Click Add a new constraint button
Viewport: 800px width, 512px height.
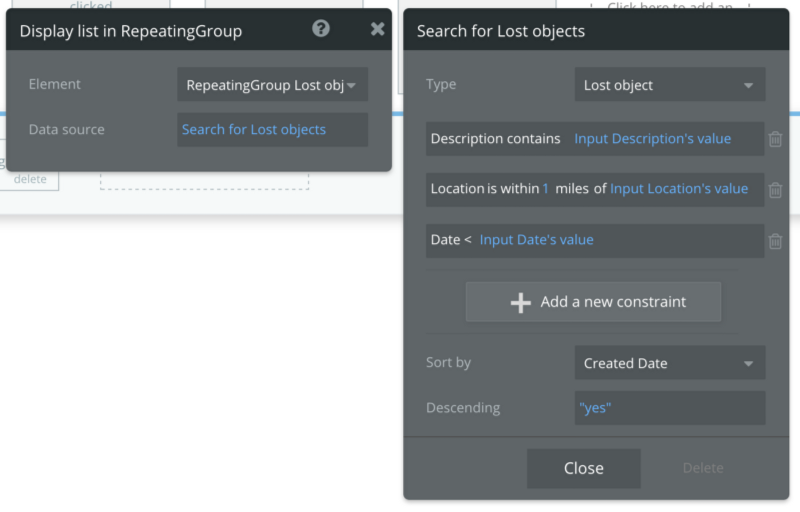coord(593,302)
